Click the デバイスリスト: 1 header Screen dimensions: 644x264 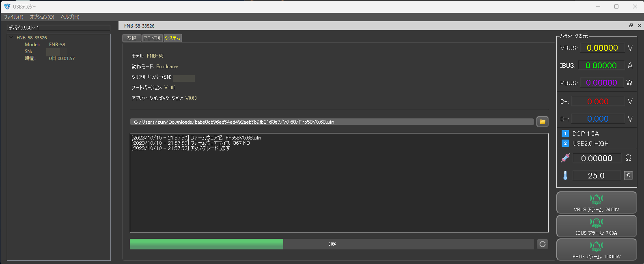[59, 28]
